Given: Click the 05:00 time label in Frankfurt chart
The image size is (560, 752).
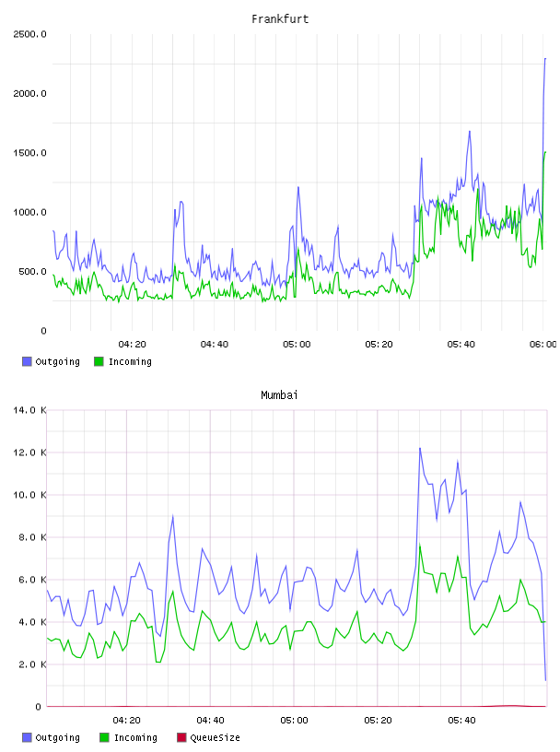Looking at the screenshot, I should (x=297, y=345).
